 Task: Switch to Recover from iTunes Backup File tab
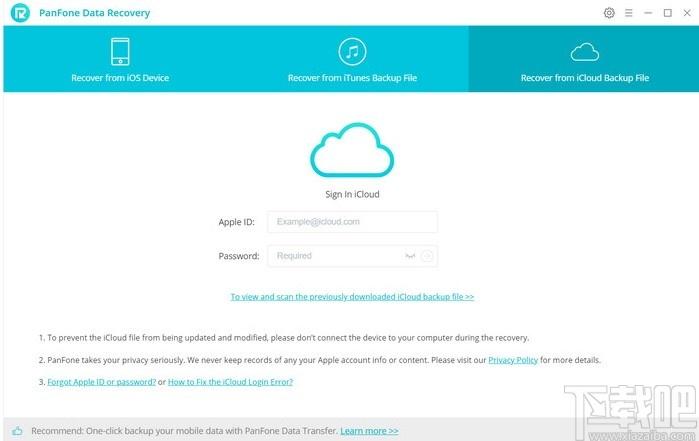click(x=352, y=59)
